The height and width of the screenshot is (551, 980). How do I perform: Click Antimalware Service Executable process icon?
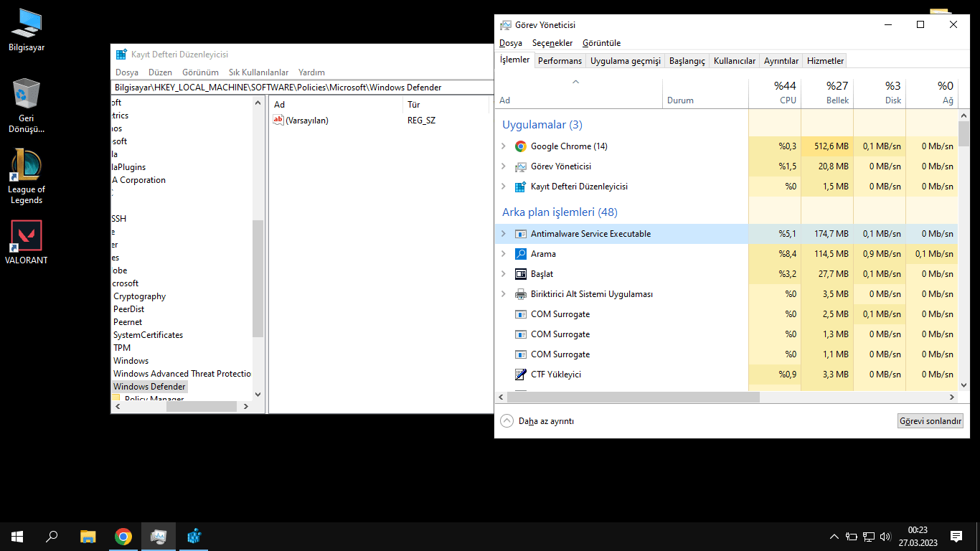tap(521, 234)
